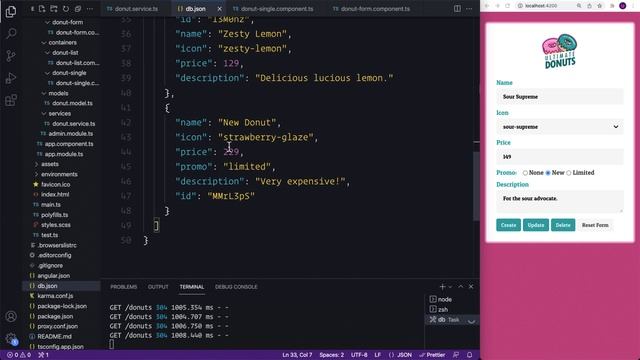Open app.module.ts in explorer
Image resolution: width=640 pixels, height=360 pixels.
[64, 154]
